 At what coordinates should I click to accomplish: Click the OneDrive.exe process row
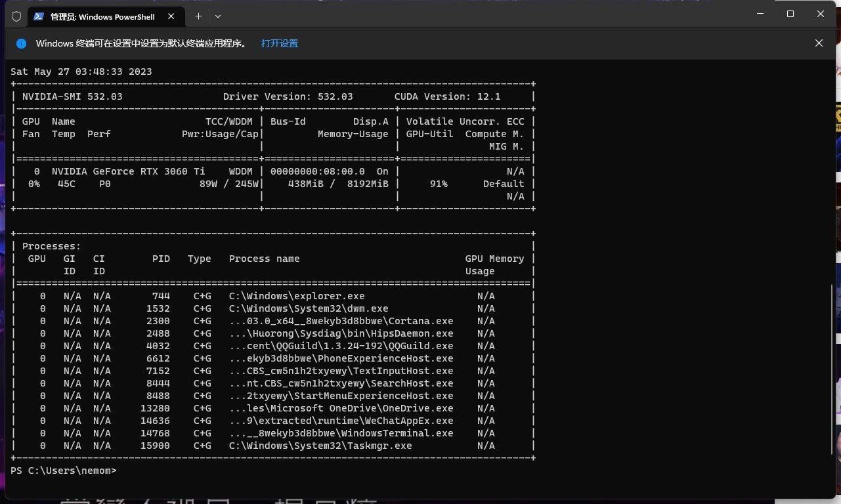coord(273,408)
